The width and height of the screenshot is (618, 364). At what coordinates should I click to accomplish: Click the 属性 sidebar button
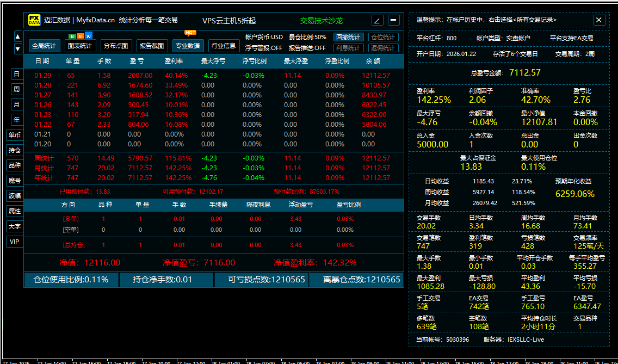tap(14, 211)
